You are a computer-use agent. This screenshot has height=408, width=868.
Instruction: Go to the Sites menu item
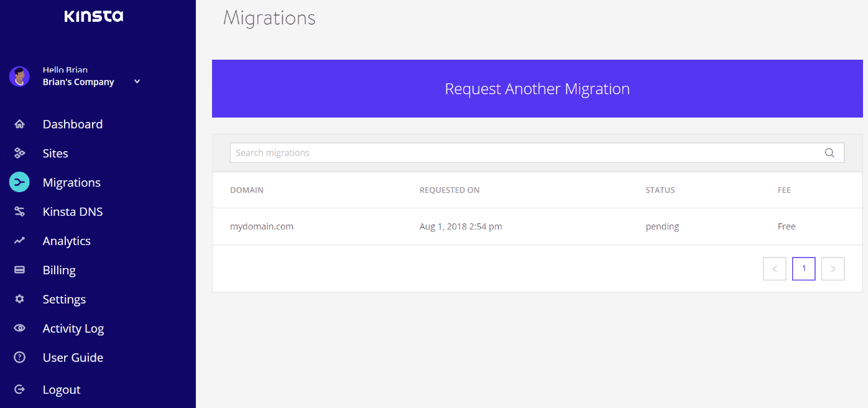55,153
